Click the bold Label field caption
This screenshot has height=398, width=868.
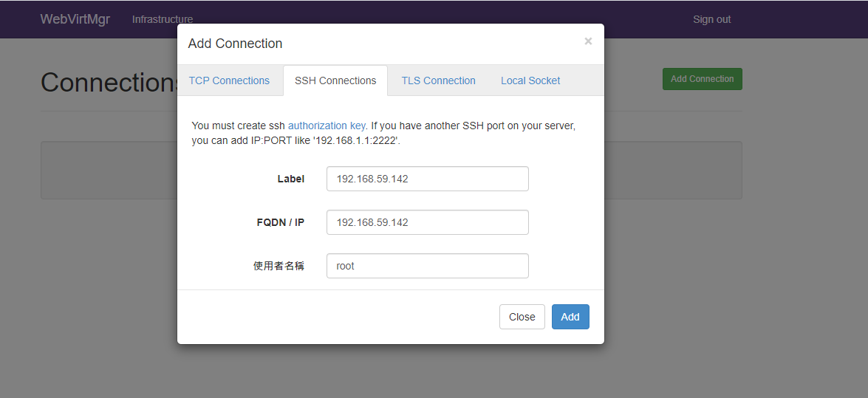click(x=291, y=179)
